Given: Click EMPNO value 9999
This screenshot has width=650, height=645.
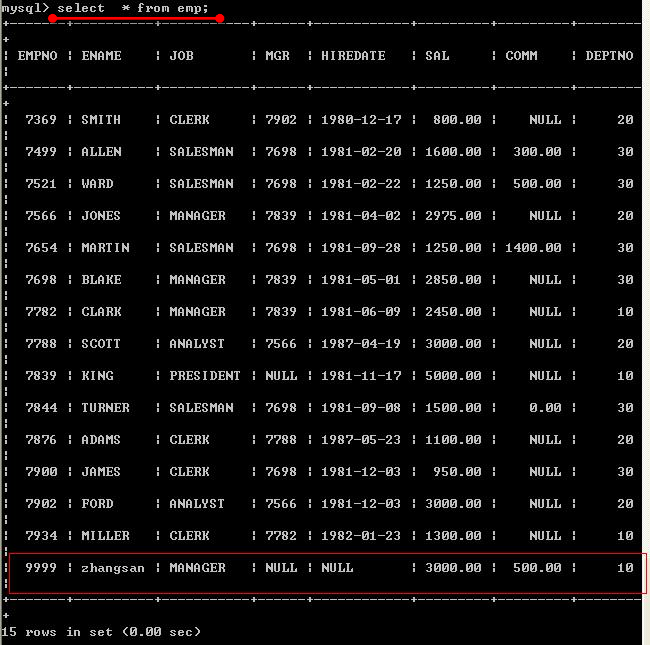Looking at the screenshot, I should point(41,568).
